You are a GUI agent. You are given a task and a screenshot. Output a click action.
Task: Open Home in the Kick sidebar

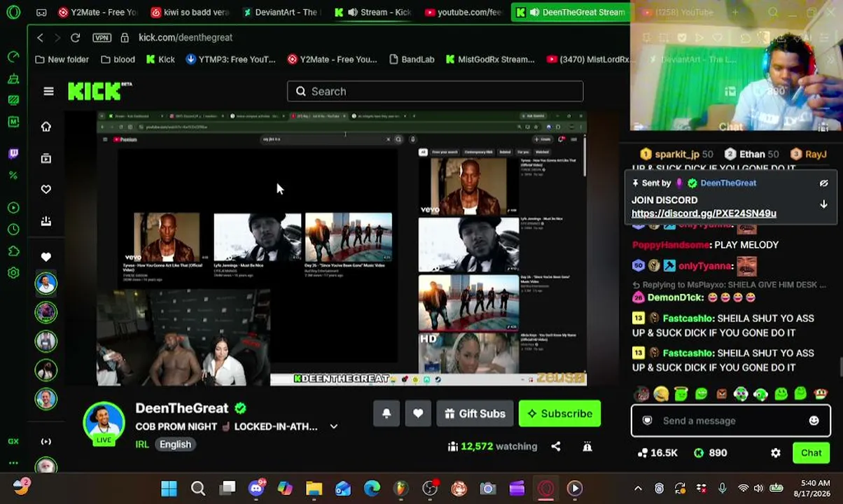point(46,127)
